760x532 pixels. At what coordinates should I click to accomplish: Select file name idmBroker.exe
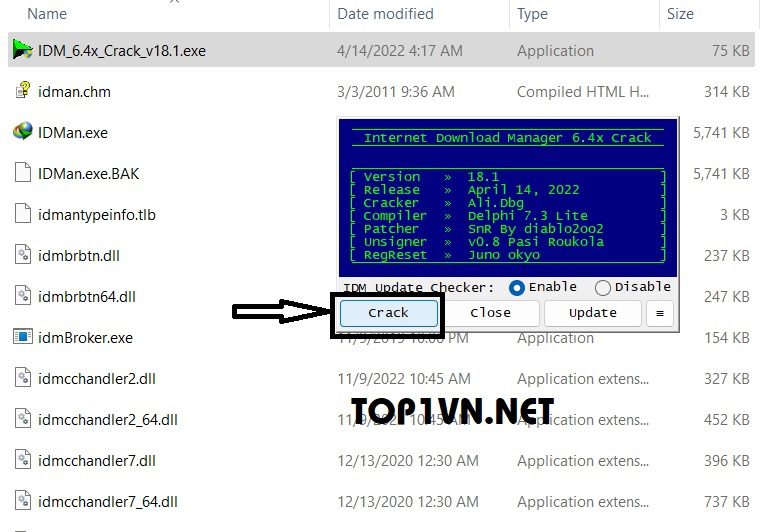pyautogui.click(x=85, y=337)
